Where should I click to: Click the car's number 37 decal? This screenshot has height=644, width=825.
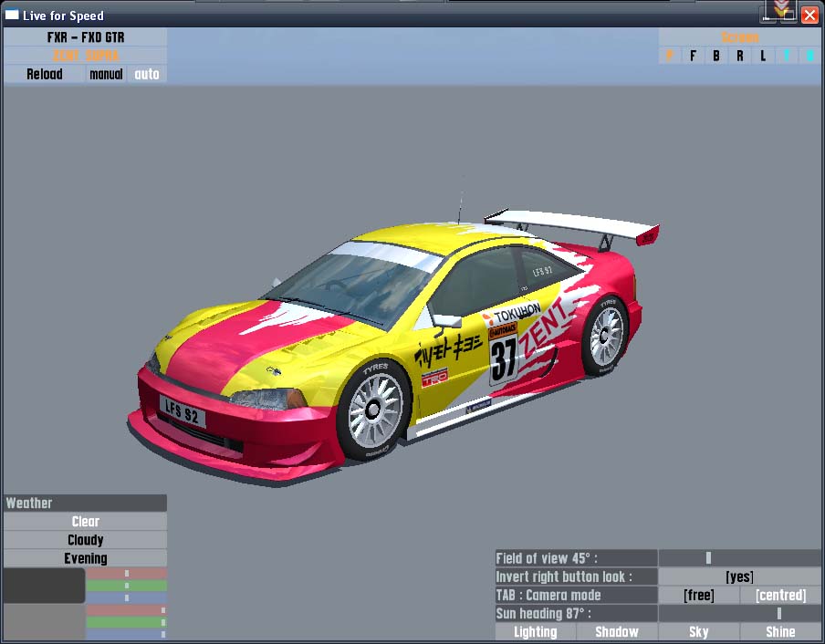pyautogui.click(x=504, y=359)
